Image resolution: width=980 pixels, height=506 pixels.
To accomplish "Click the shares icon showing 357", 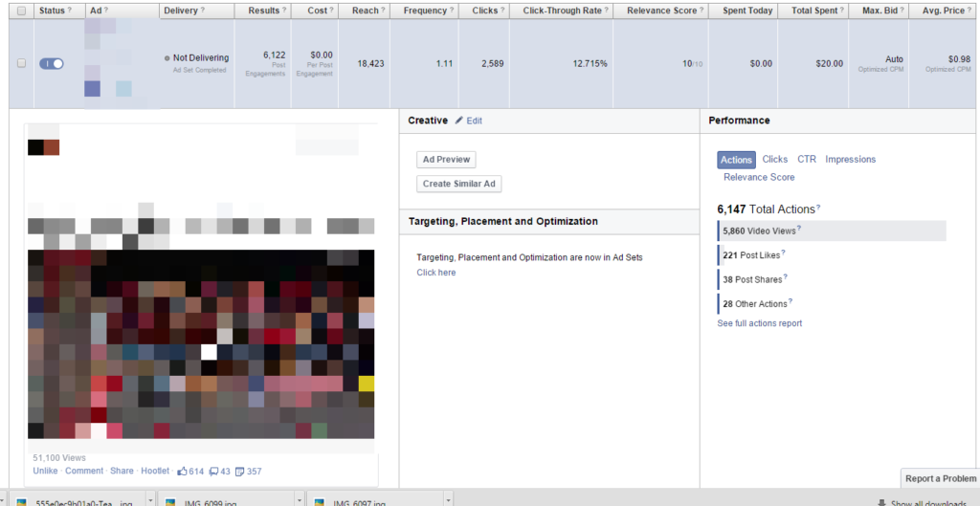I will tap(239, 471).
